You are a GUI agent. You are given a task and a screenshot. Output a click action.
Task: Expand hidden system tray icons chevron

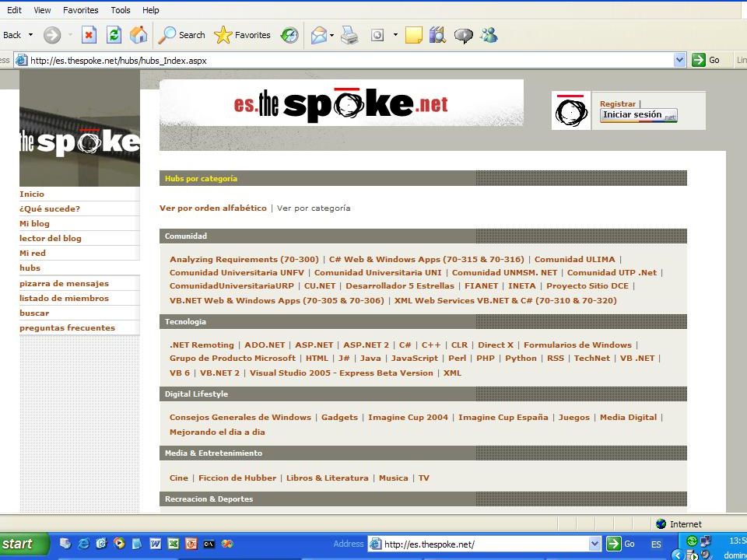(x=678, y=555)
